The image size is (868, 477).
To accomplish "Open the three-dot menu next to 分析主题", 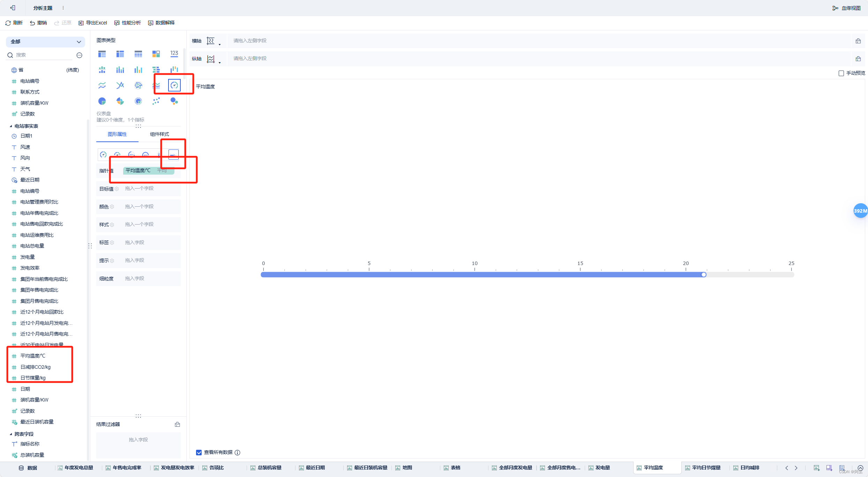I will pos(63,8).
